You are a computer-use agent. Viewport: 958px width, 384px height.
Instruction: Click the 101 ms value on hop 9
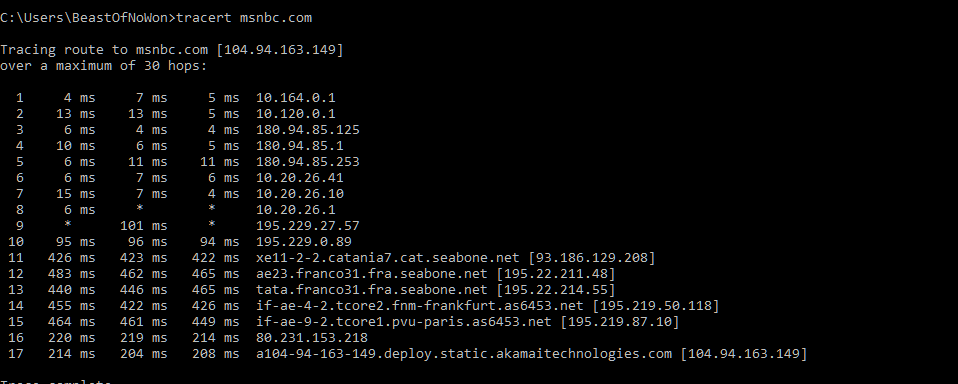pos(144,226)
